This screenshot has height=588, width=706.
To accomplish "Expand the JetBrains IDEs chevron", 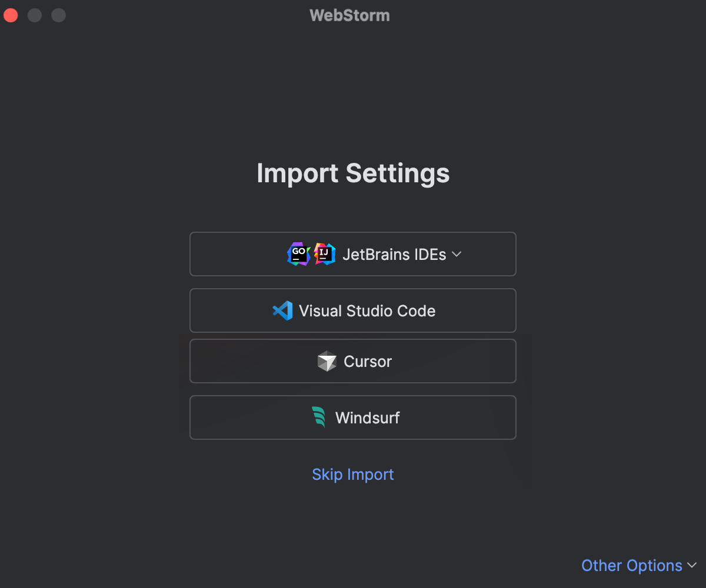I will pyautogui.click(x=457, y=255).
